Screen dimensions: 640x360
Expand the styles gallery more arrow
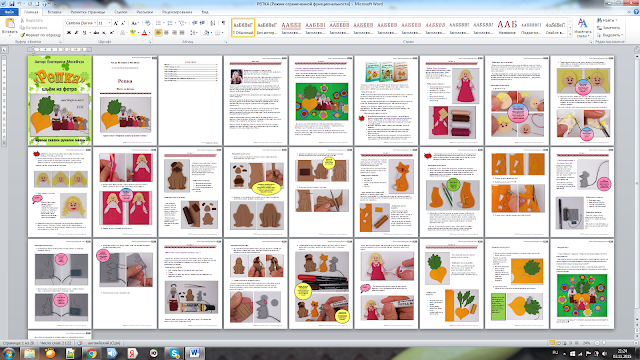click(570, 35)
